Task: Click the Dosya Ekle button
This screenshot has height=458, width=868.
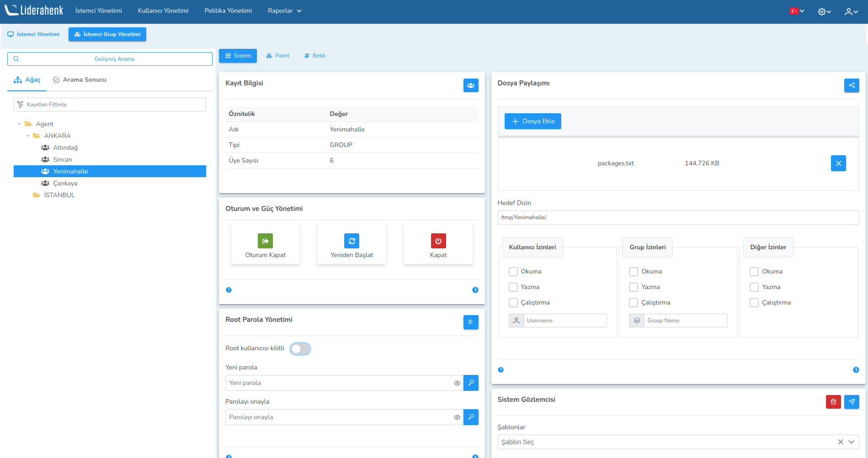Action: point(533,121)
